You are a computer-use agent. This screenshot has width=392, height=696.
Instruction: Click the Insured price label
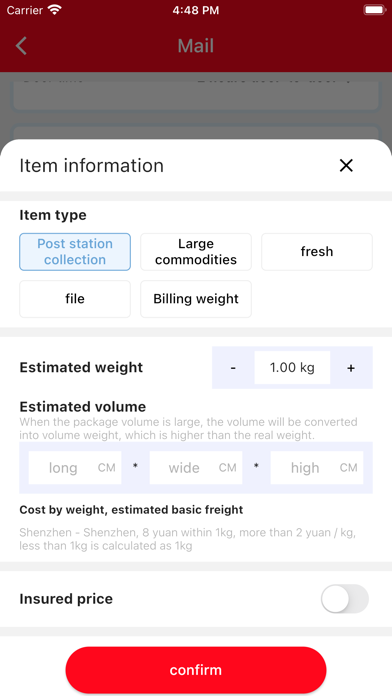coord(66,599)
